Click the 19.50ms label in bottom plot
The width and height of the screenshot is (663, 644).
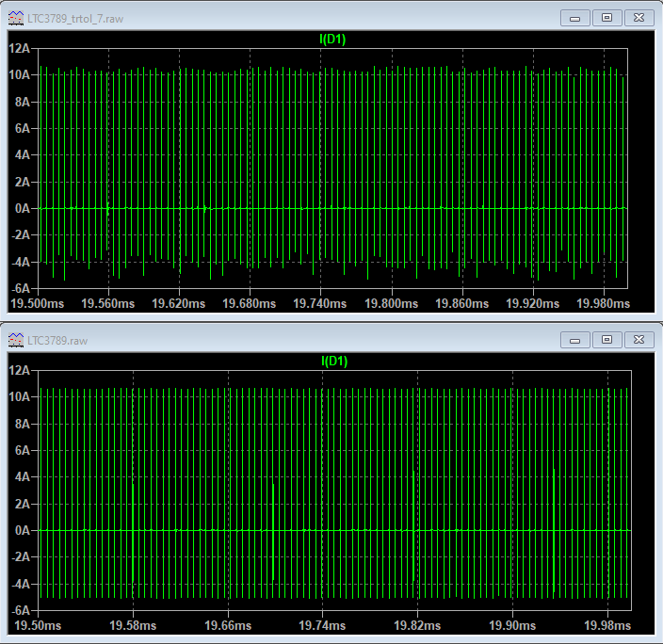[38, 625]
